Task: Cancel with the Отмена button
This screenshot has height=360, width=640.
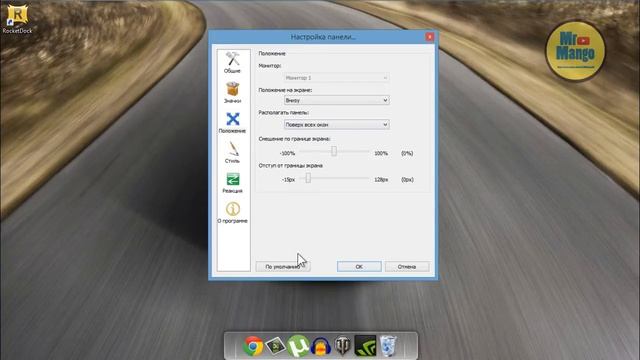Action: [407, 267]
